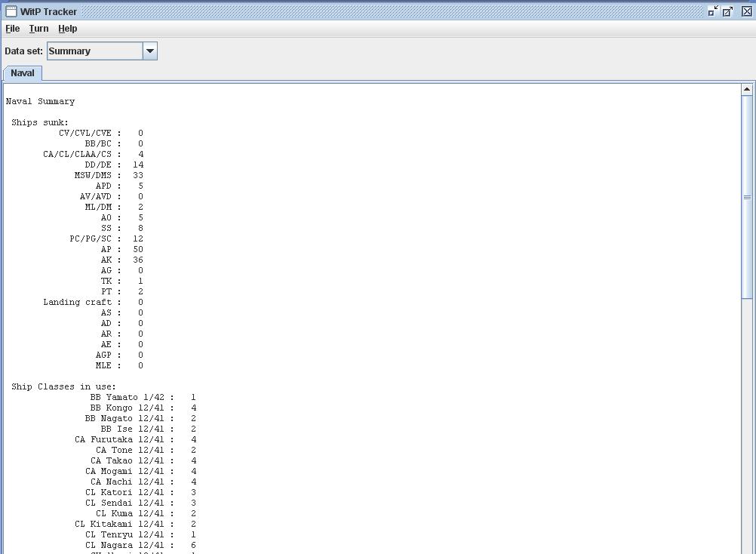The height and width of the screenshot is (554, 756).
Task: Open the Help menu
Action: tap(67, 29)
